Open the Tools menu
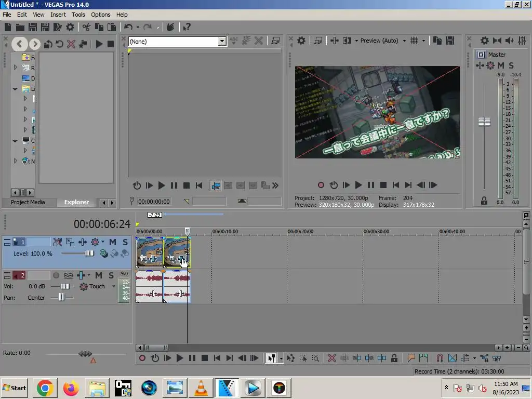532x399 pixels. pos(78,15)
